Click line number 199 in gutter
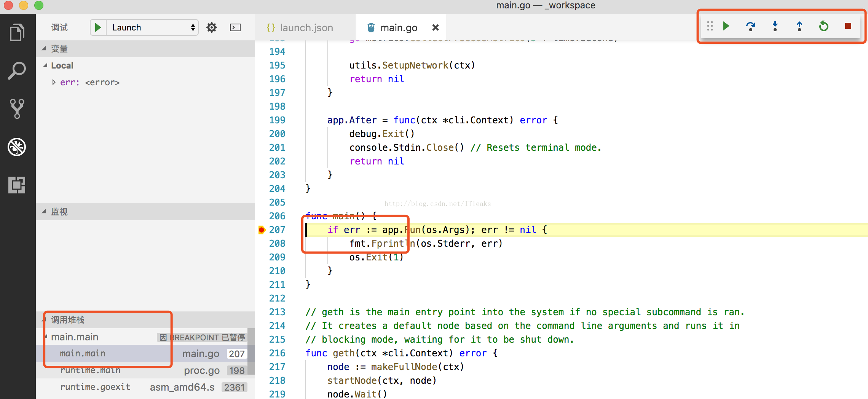868x399 pixels. pyautogui.click(x=277, y=120)
